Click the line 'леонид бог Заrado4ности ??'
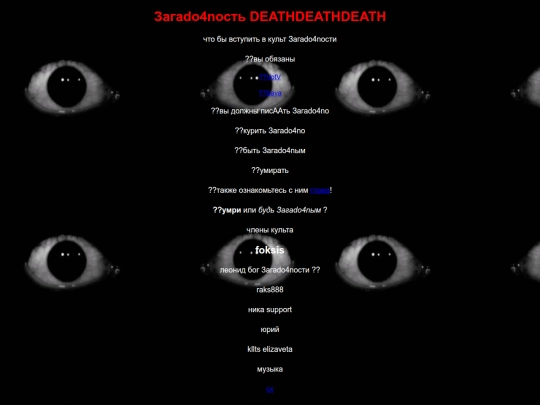The image size is (540, 405). [x=270, y=270]
